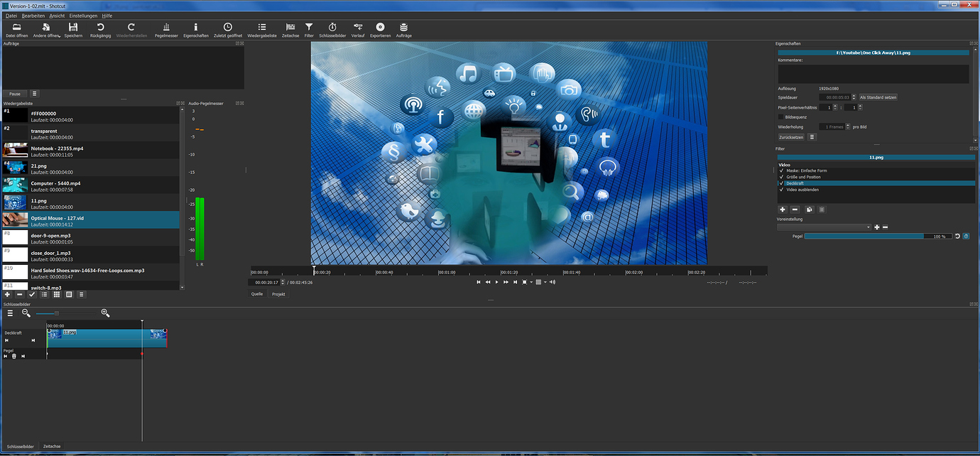The image size is (980, 456).
Task: Open Schlüsselbilder stopwatch toolbar icon
Action: pyautogui.click(x=332, y=30)
